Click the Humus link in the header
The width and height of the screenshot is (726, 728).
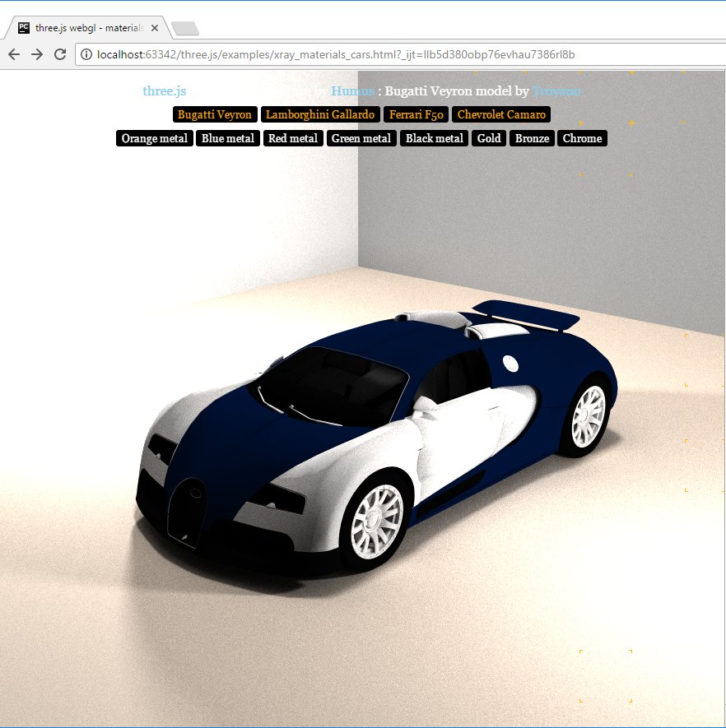(352, 90)
